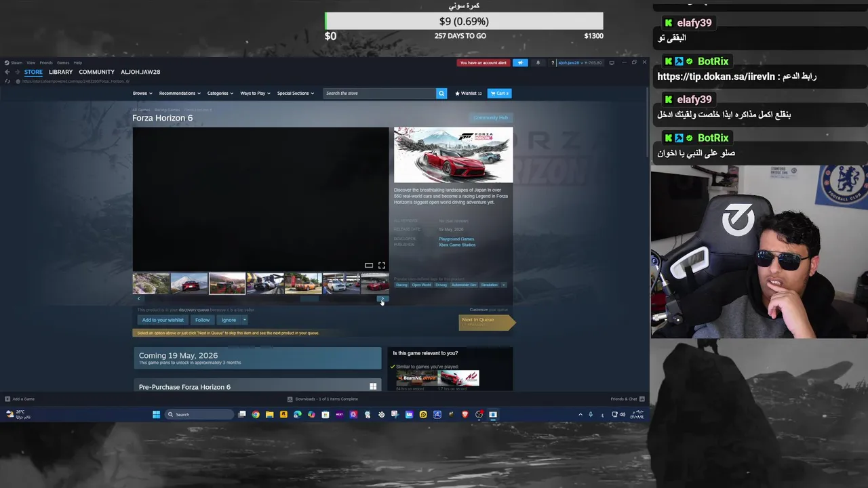Switch to the COMMUNITY tab
The width and height of the screenshot is (868, 488).
(96, 72)
